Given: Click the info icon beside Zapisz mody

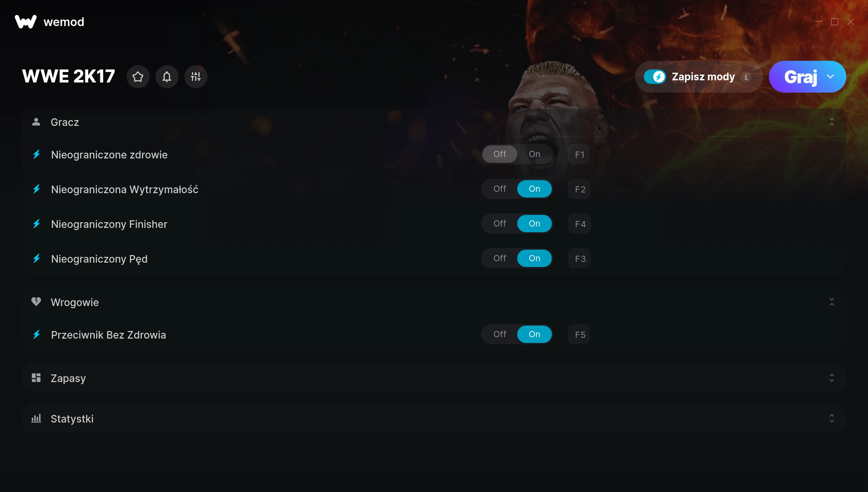Looking at the screenshot, I should (746, 77).
